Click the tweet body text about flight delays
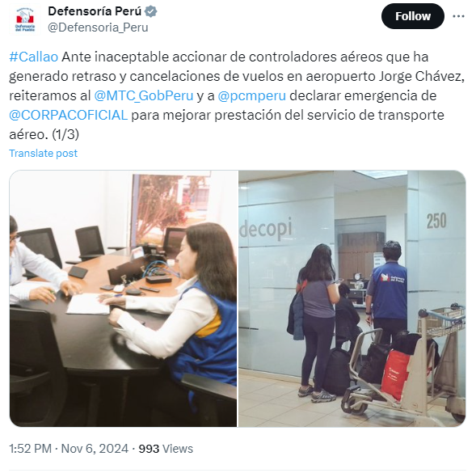Screen dimensions: 476x473 point(237,95)
